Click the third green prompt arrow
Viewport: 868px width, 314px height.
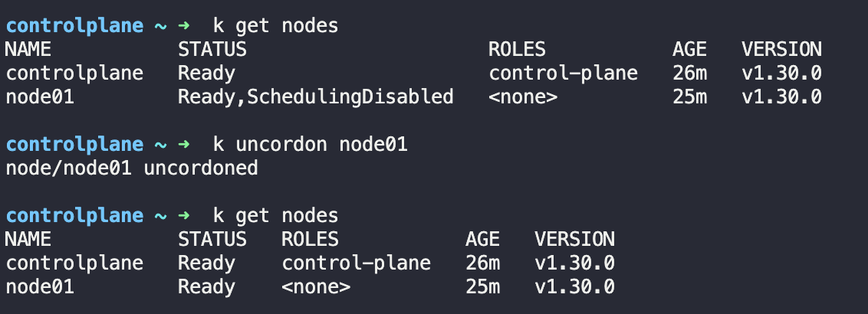tap(184, 216)
